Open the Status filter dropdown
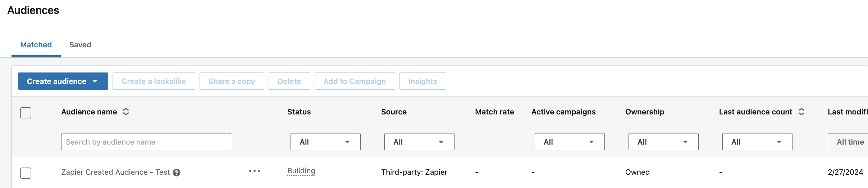The image size is (868, 188). tap(325, 142)
